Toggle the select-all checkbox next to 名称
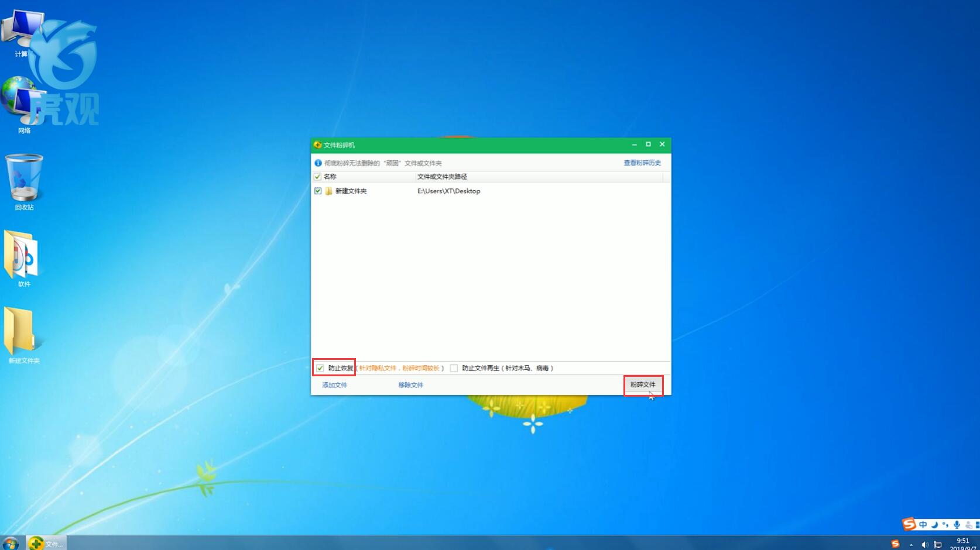The image size is (980, 550). 317,177
